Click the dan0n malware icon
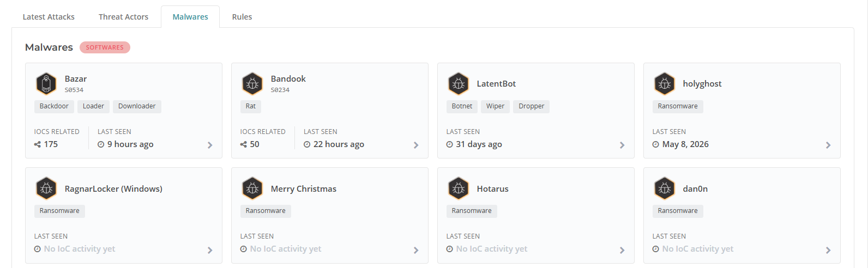Image resolution: width=868 pixels, height=268 pixels. [x=665, y=188]
